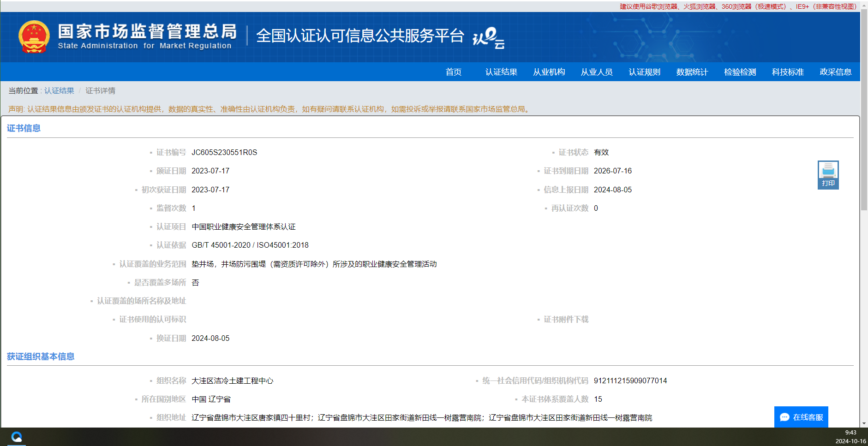Click the report date 2024-08-05 beside 信息上报日期
The height and width of the screenshot is (446, 868).
[613, 190]
